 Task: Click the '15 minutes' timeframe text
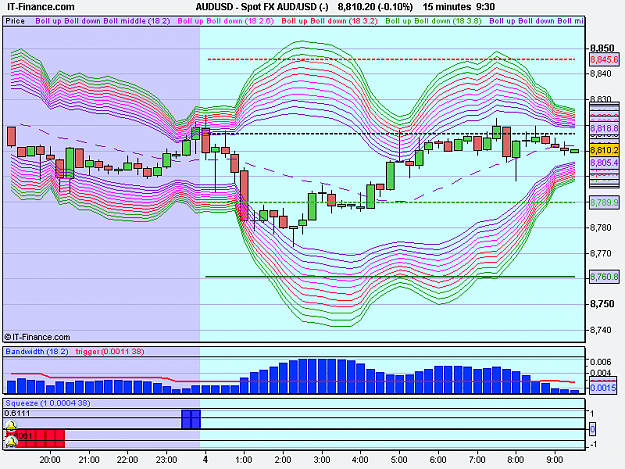pyautogui.click(x=447, y=7)
